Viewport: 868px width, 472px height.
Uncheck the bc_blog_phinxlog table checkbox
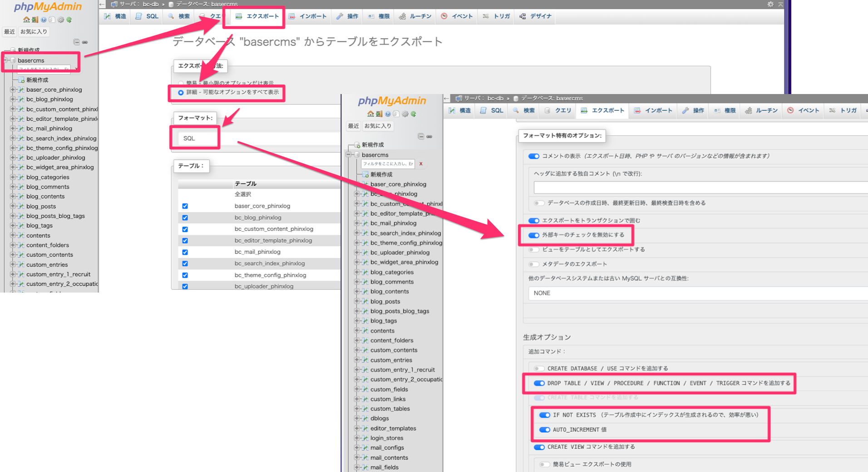click(x=185, y=218)
